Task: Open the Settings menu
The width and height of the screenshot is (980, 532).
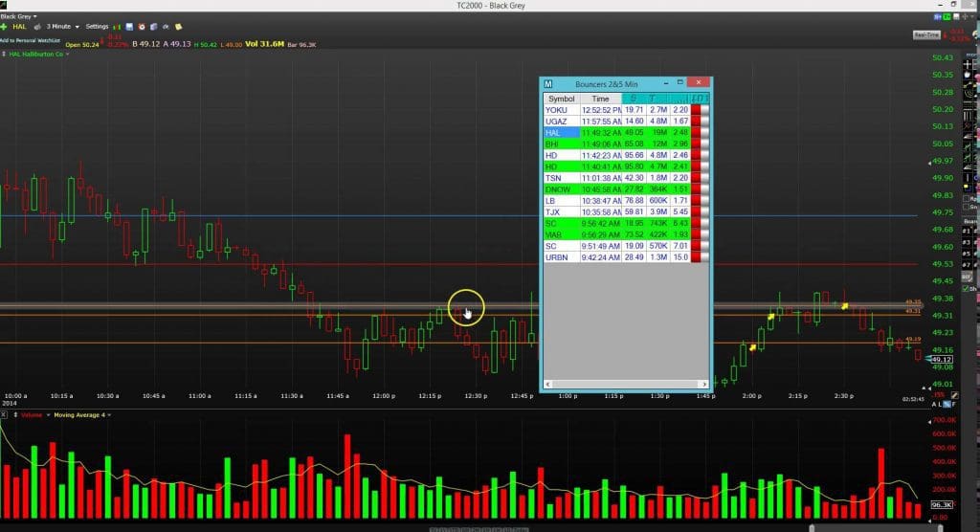Action: pyautogui.click(x=97, y=27)
